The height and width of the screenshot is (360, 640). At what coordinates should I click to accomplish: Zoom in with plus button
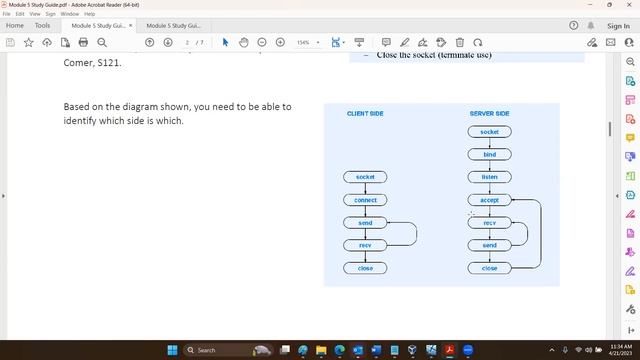pos(280,42)
